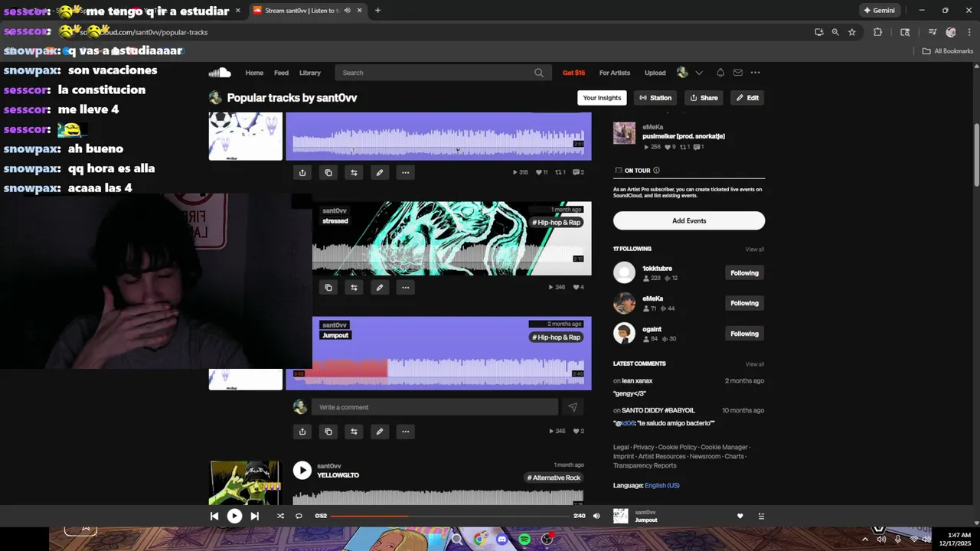Open the notifications bell

pyautogui.click(x=720, y=73)
